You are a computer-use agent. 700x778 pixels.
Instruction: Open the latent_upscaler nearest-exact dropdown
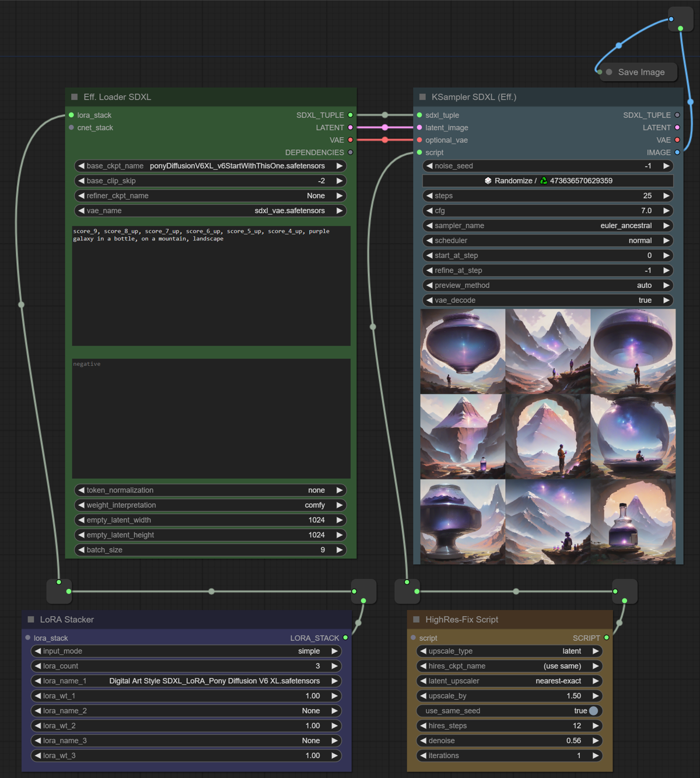pyautogui.click(x=509, y=681)
